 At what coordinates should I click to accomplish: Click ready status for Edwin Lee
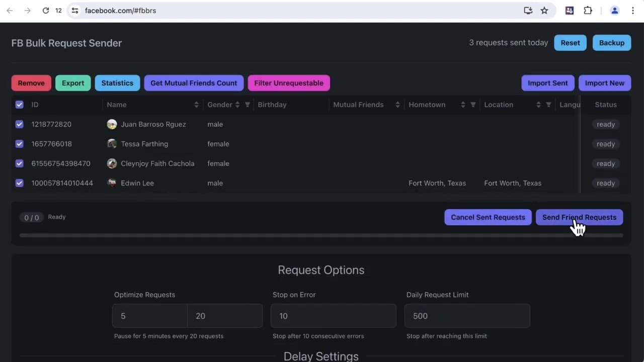coord(606,183)
